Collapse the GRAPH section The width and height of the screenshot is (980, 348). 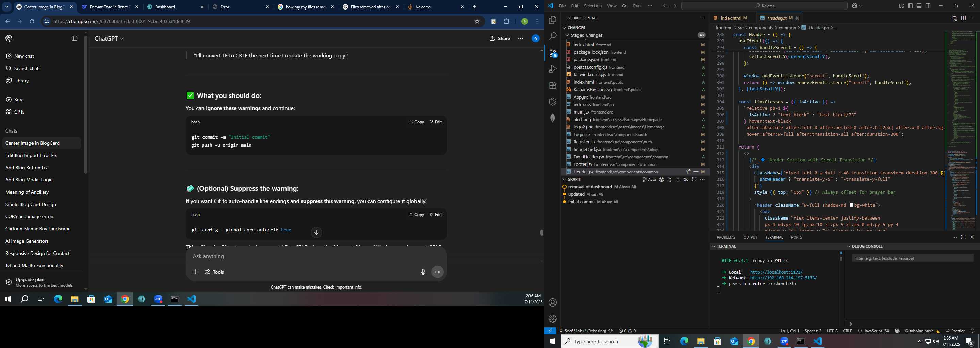[564, 180]
